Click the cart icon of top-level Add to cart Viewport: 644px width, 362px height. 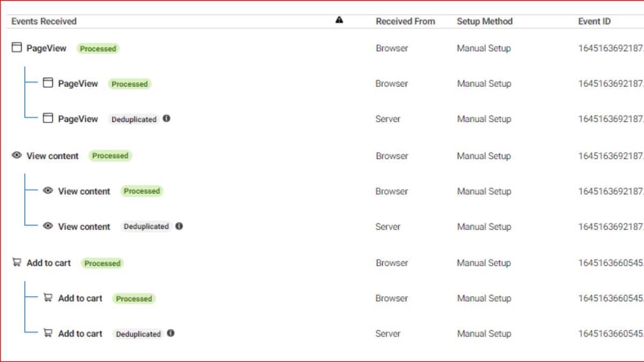[17, 263]
